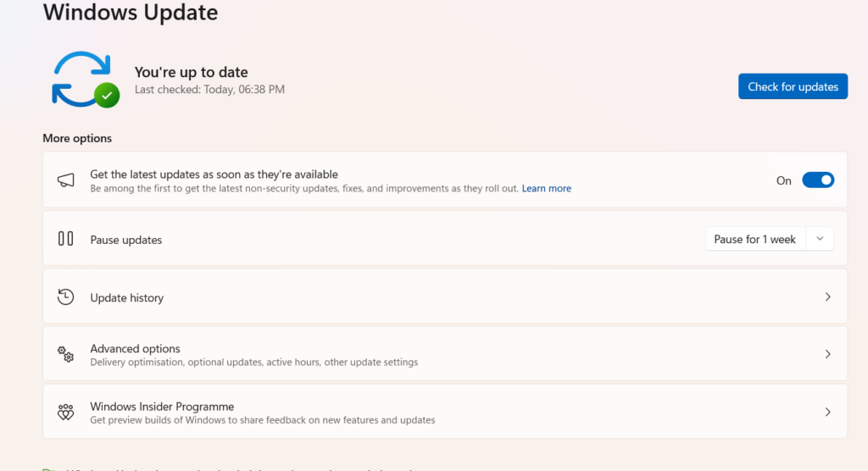Viewport: 868px width, 471px height.
Task: Click the 'Pause updates' label
Action: (x=125, y=240)
